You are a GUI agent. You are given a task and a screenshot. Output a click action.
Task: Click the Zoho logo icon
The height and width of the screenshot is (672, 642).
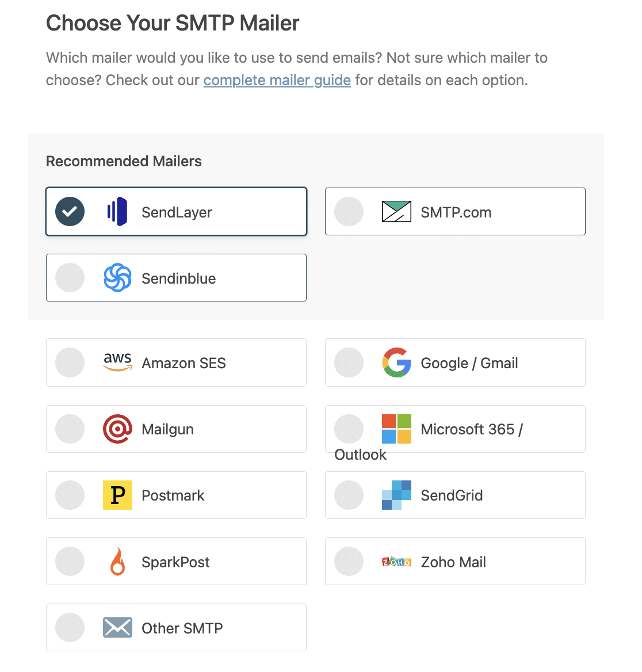(396, 562)
